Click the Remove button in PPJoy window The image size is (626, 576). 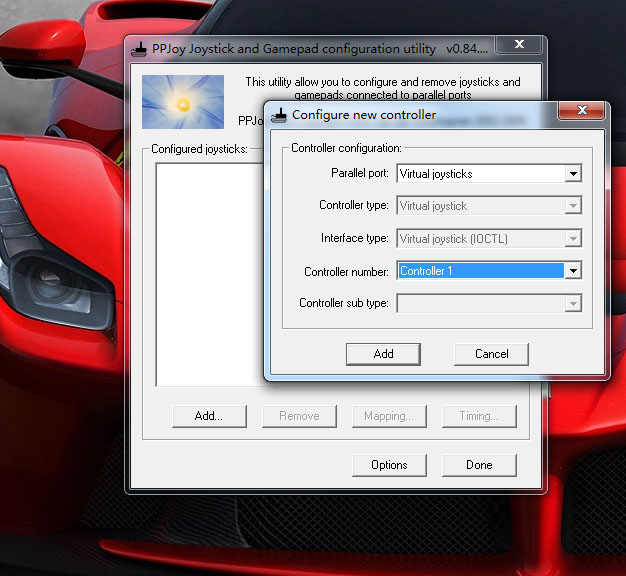[x=299, y=416]
